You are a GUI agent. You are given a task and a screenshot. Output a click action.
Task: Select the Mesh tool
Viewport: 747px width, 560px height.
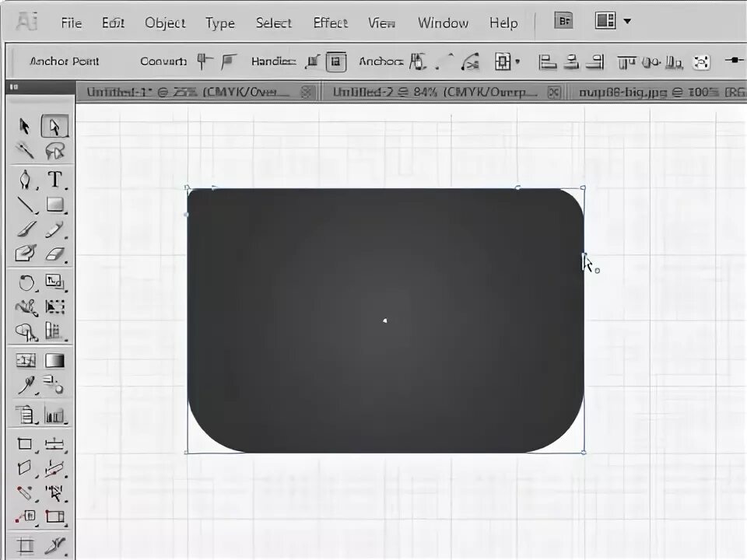(26, 360)
